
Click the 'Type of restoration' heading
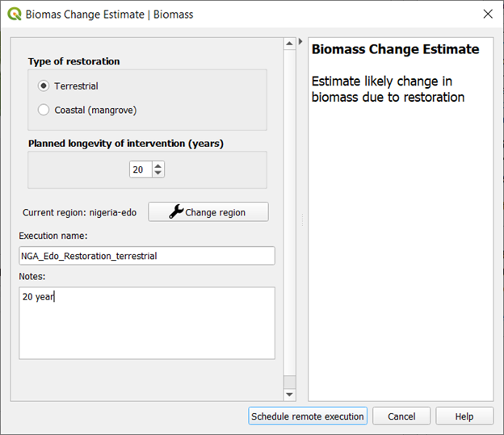[x=74, y=61]
